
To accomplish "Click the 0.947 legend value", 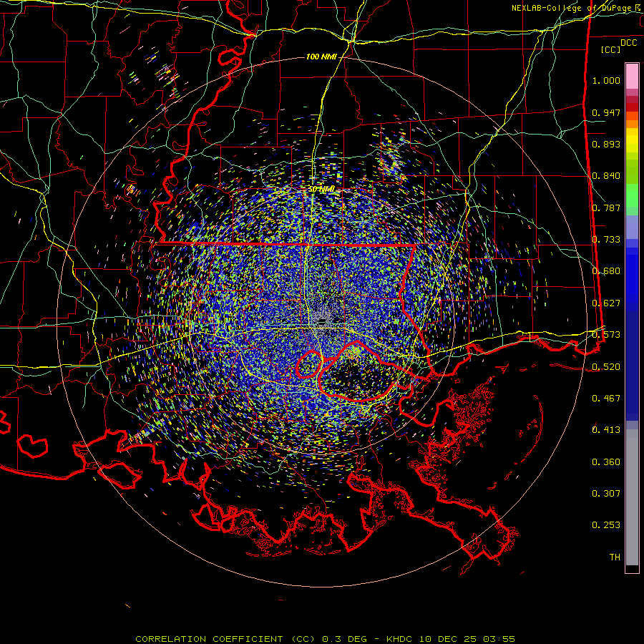I will (x=606, y=112).
